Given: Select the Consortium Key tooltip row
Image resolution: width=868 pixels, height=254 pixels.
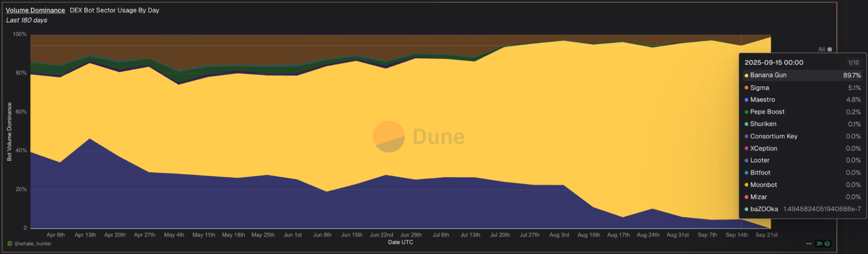Looking at the screenshot, I should pyautogui.click(x=802, y=136).
